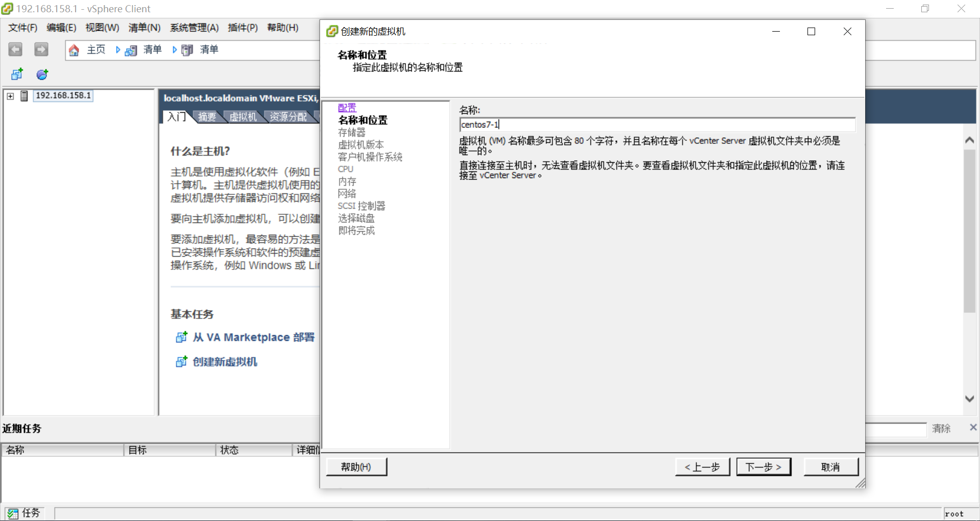Click Network (网络) wizard step
This screenshot has height=521, width=980.
click(347, 193)
